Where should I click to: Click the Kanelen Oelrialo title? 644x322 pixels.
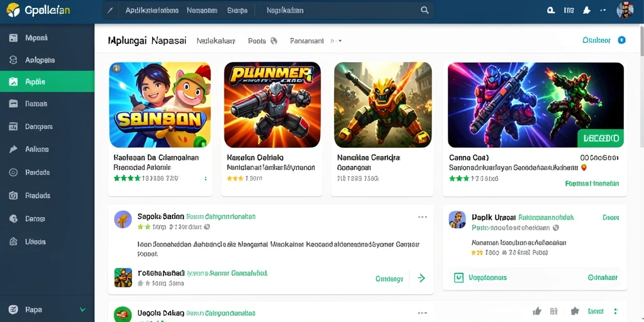click(255, 157)
